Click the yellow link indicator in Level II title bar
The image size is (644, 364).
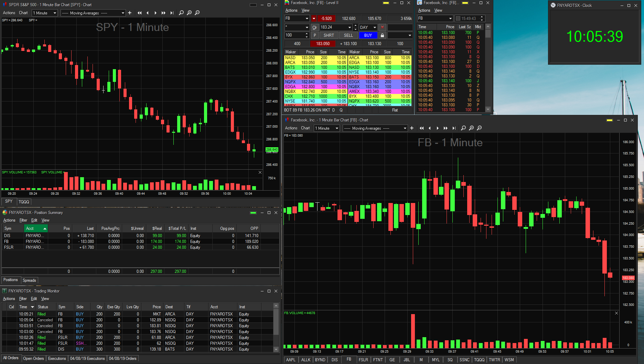386,3
